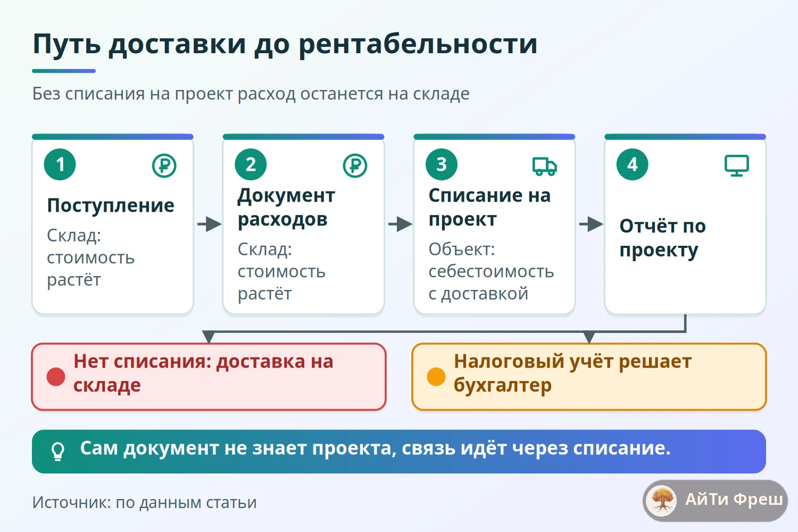This screenshot has width=798, height=532.
Task: Click the red dot in the Нет списания box
Action: (x=56, y=377)
